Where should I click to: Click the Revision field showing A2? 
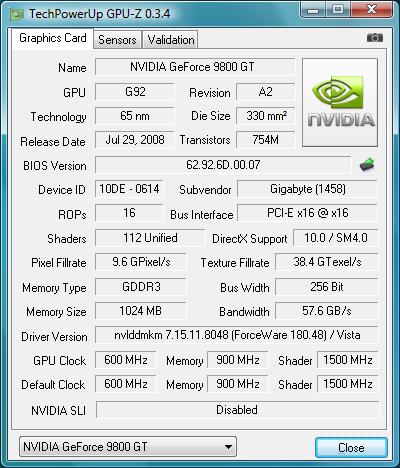click(266, 92)
